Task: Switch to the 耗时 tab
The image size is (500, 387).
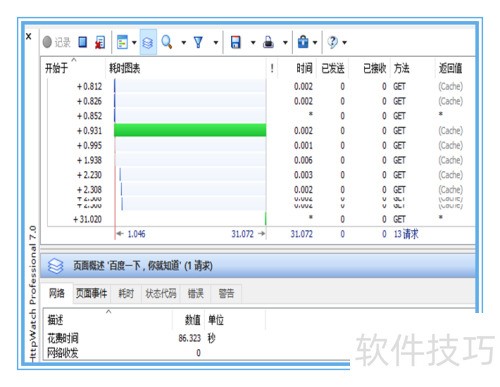Action: pos(126,293)
